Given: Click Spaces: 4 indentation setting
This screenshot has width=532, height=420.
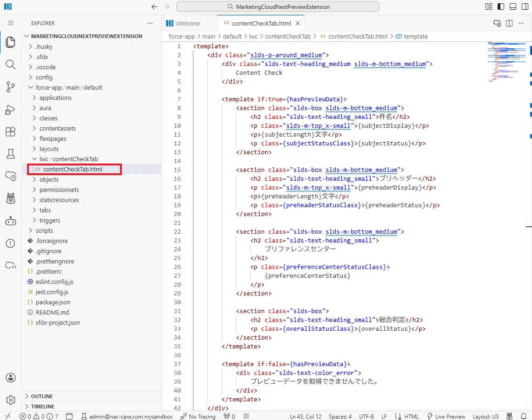Looking at the screenshot, I should coord(340,416).
